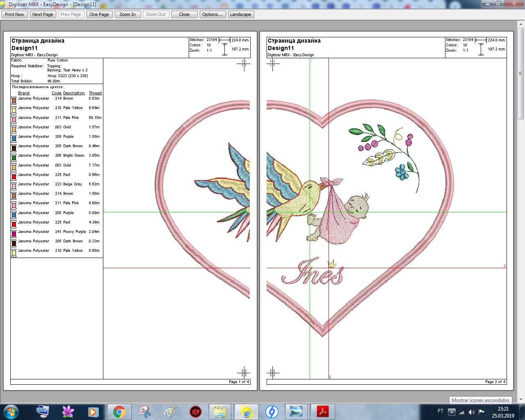
Task: Switch to One Page view
Action: point(99,14)
